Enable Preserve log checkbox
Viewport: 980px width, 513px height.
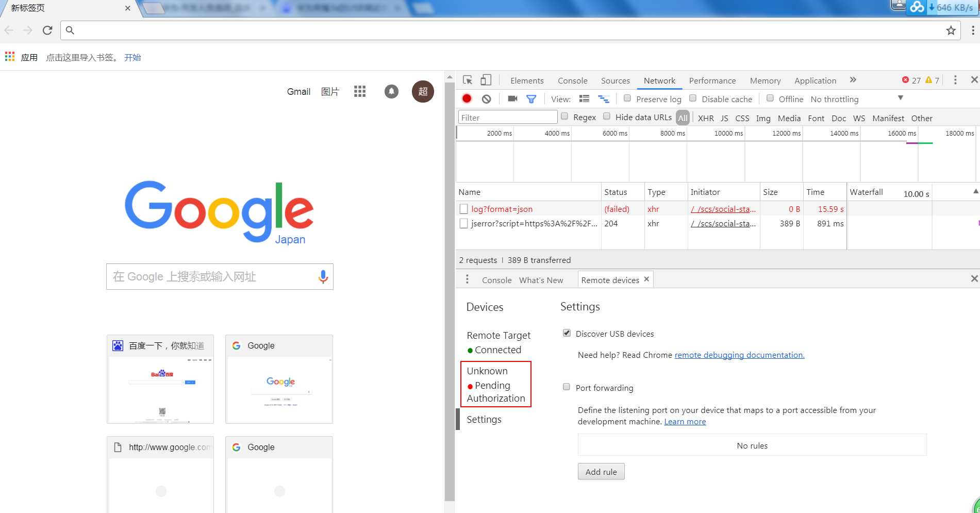click(627, 98)
